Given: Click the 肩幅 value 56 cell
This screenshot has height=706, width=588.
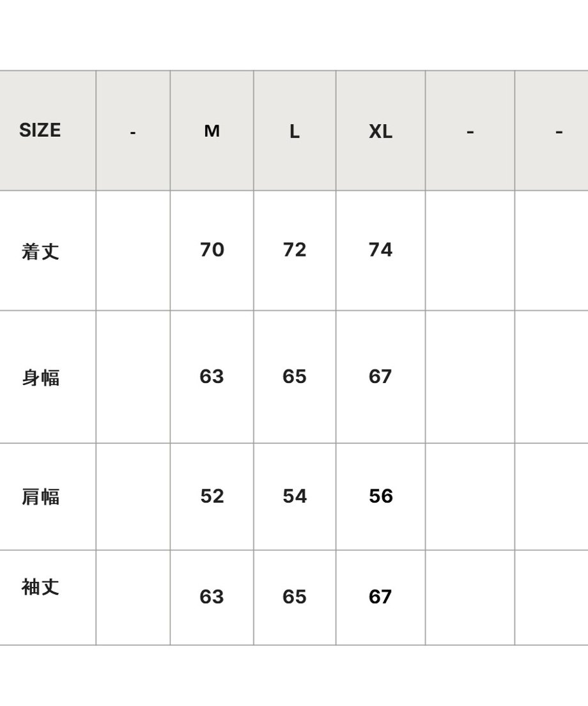Looking at the screenshot, I should pyautogui.click(x=381, y=496).
